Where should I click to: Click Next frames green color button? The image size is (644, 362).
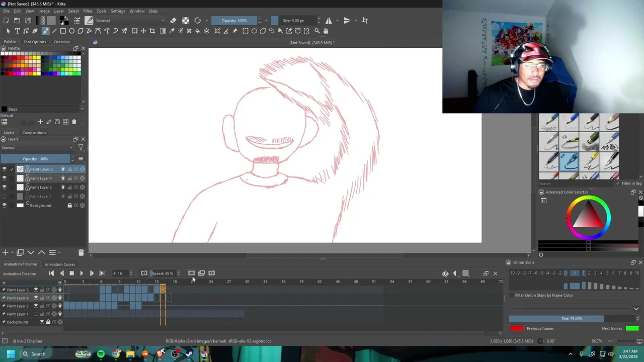click(x=632, y=328)
